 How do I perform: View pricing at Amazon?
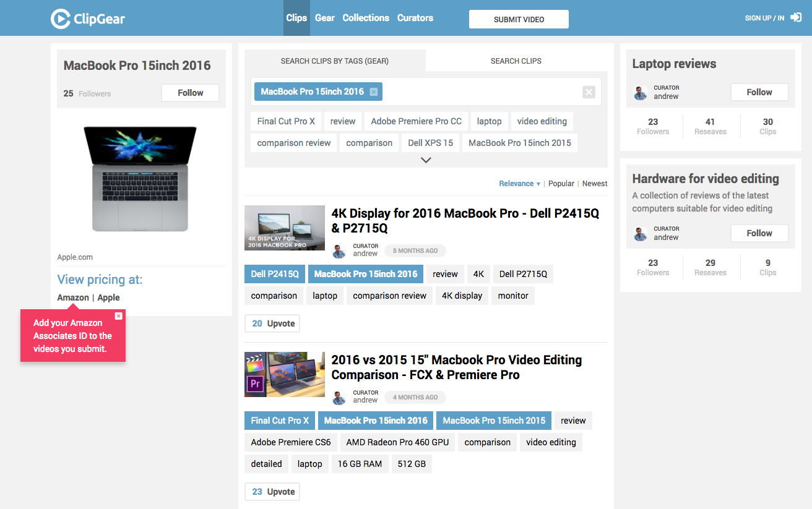[x=73, y=297]
